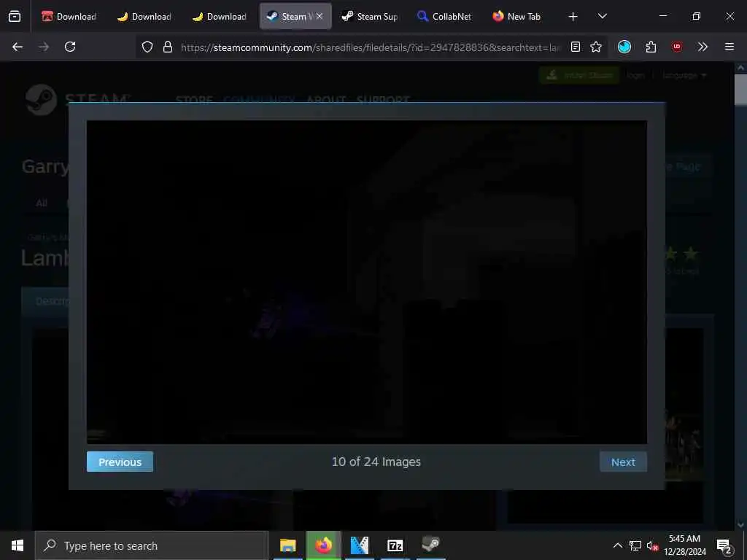Show more tools overflow chevrons
Viewport: 747px width, 560px height.
pyautogui.click(x=703, y=47)
